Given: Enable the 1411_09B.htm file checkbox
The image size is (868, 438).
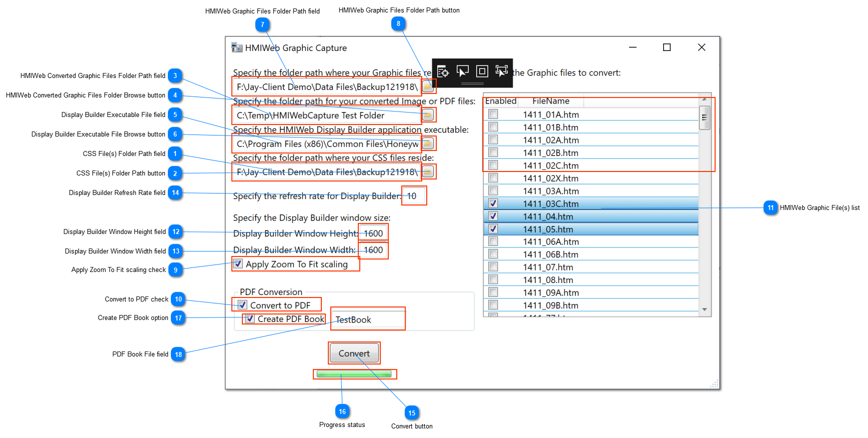Looking at the screenshot, I should 493,304.
